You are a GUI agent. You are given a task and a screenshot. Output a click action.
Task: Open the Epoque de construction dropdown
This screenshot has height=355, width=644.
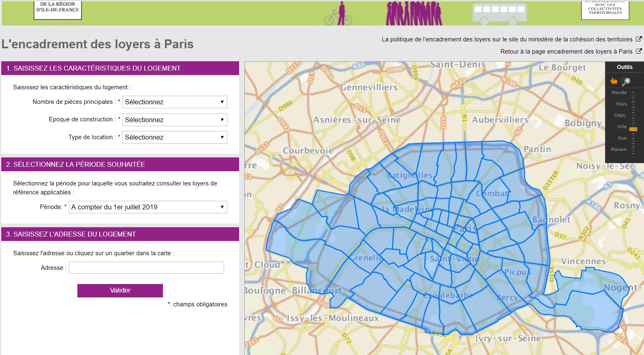(175, 120)
